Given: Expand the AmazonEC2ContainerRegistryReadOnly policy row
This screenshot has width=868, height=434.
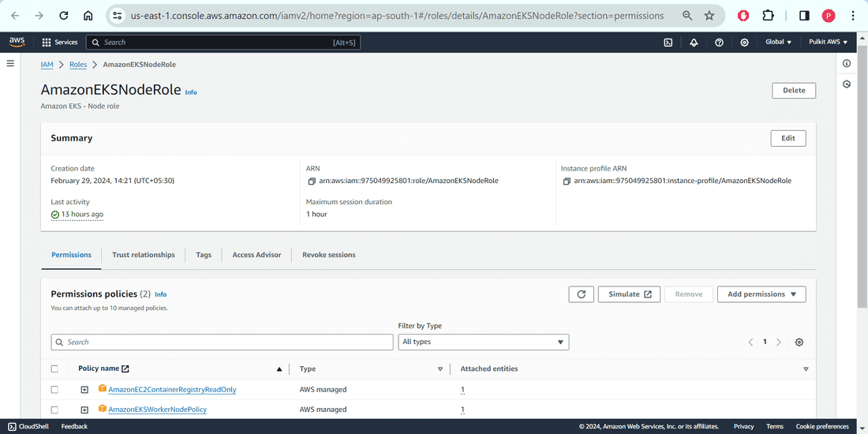Looking at the screenshot, I should click(84, 390).
